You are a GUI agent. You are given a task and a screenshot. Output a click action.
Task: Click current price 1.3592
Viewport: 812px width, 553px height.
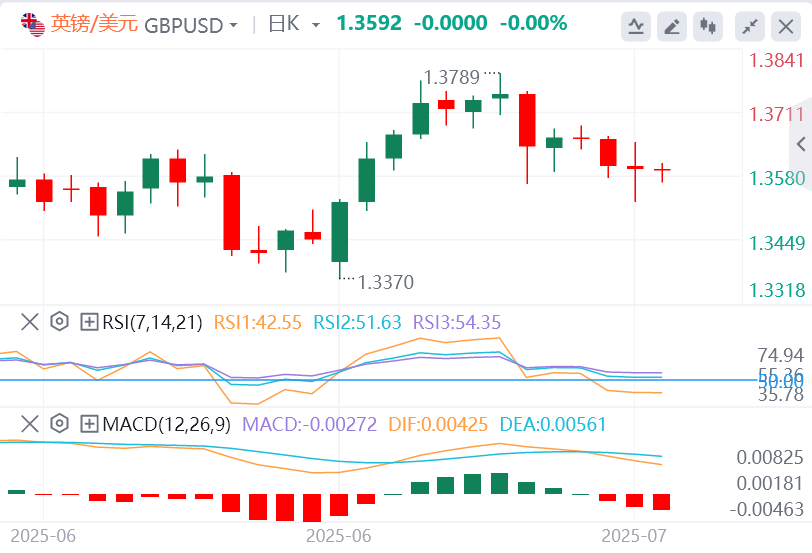369,23
